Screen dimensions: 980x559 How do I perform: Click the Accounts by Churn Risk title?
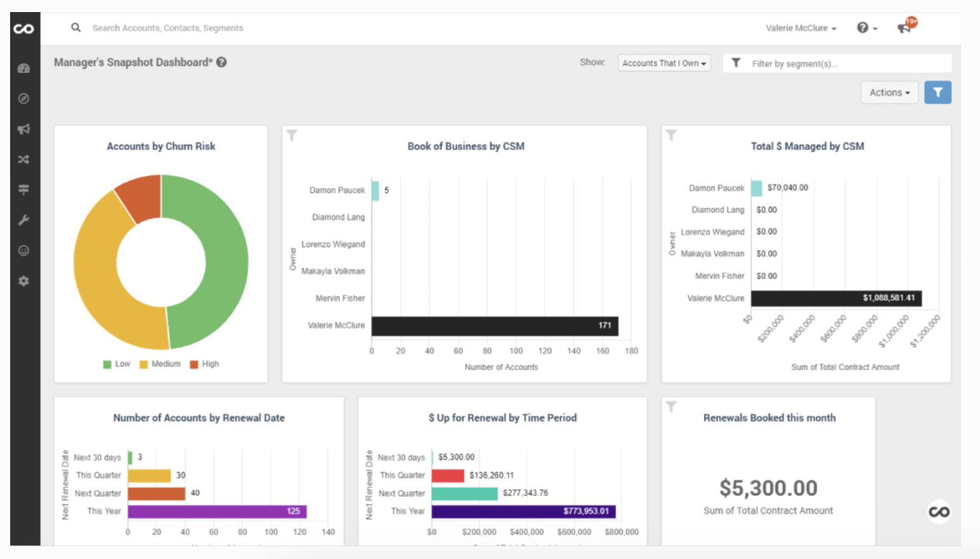[161, 146]
